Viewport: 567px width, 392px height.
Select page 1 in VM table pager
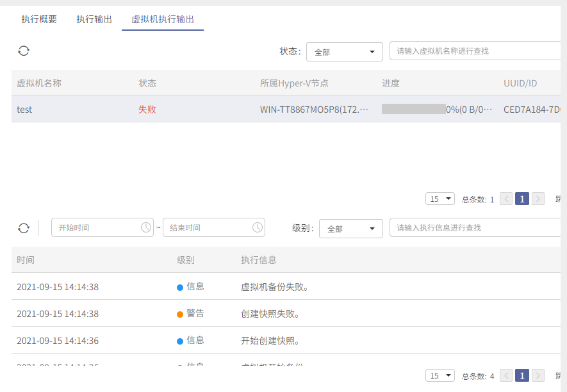pyautogui.click(x=522, y=199)
